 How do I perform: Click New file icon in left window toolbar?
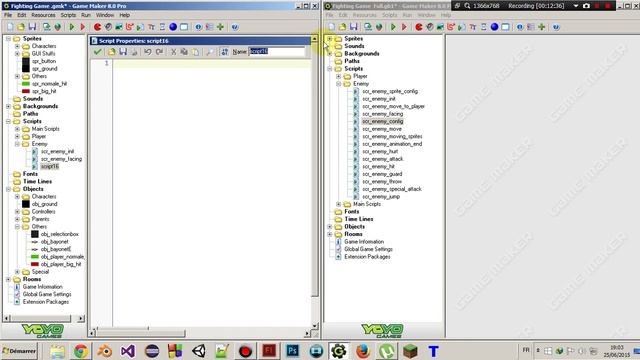[10, 27]
